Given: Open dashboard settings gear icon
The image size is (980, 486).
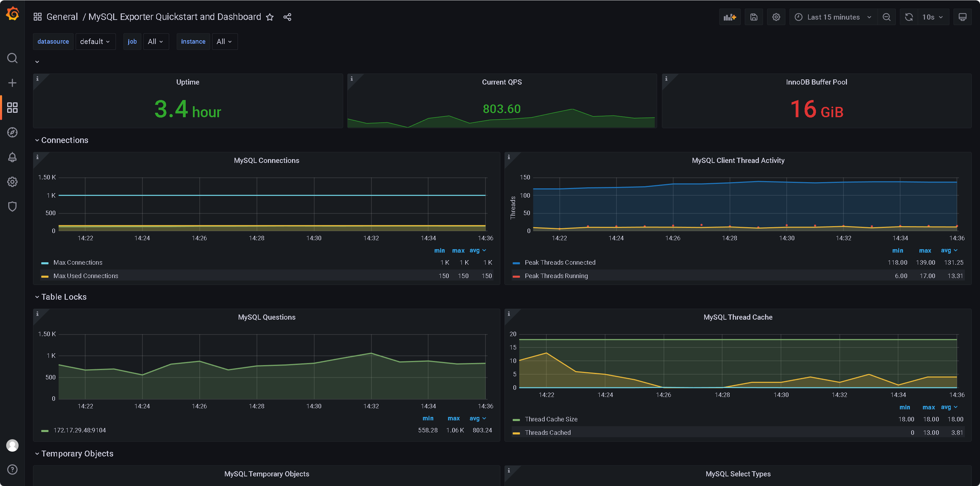Looking at the screenshot, I should pos(776,17).
